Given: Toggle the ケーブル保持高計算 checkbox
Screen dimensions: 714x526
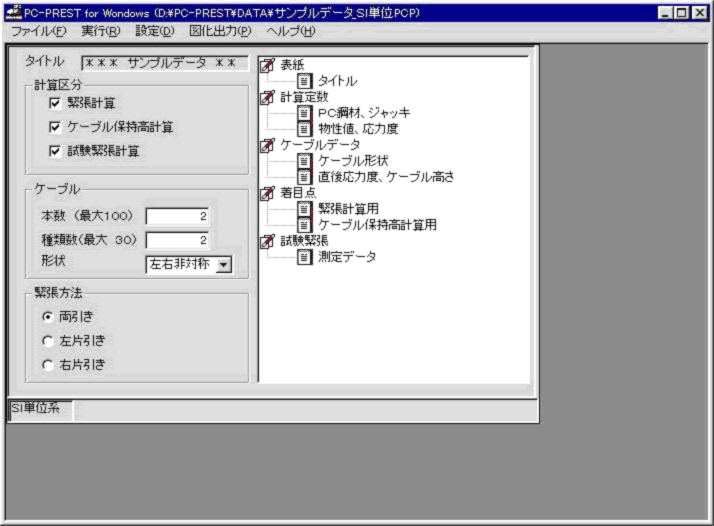Looking at the screenshot, I should click(55, 127).
